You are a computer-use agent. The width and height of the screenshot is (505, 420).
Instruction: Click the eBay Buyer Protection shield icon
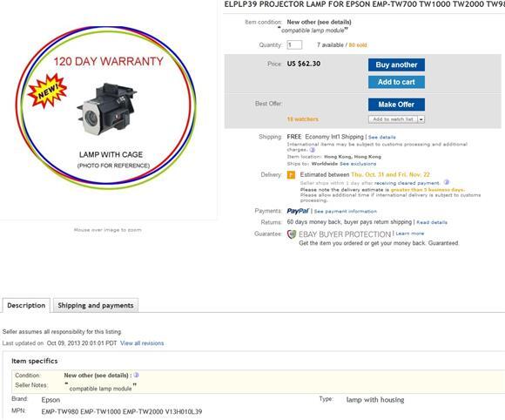[292, 234]
